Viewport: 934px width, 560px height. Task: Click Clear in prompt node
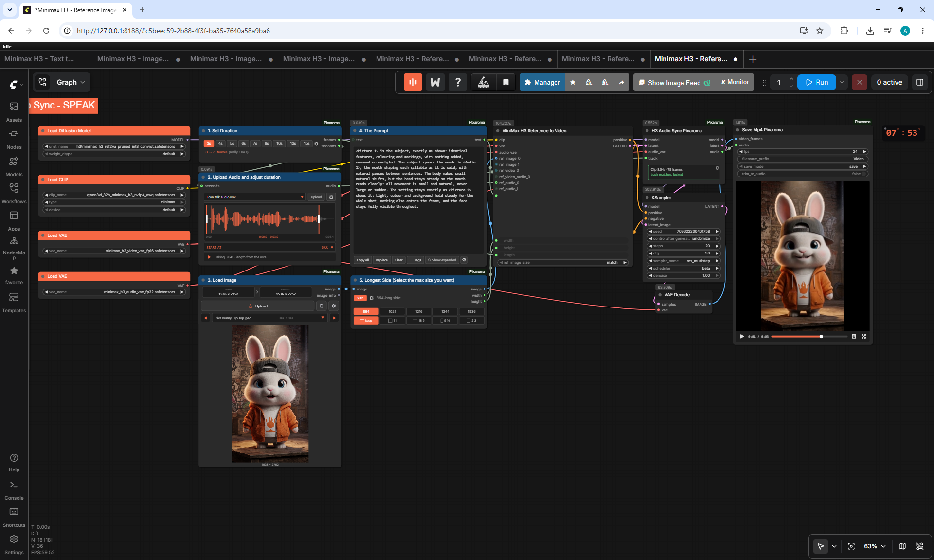pos(398,260)
